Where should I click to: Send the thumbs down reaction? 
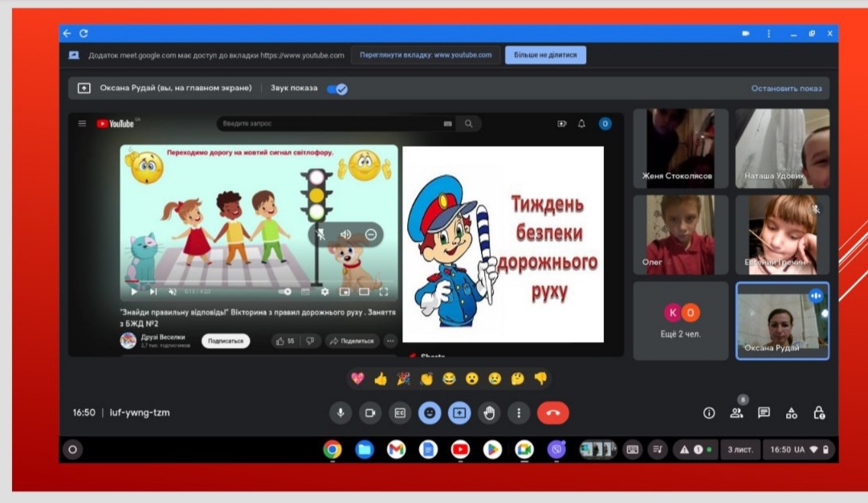click(540, 378)
